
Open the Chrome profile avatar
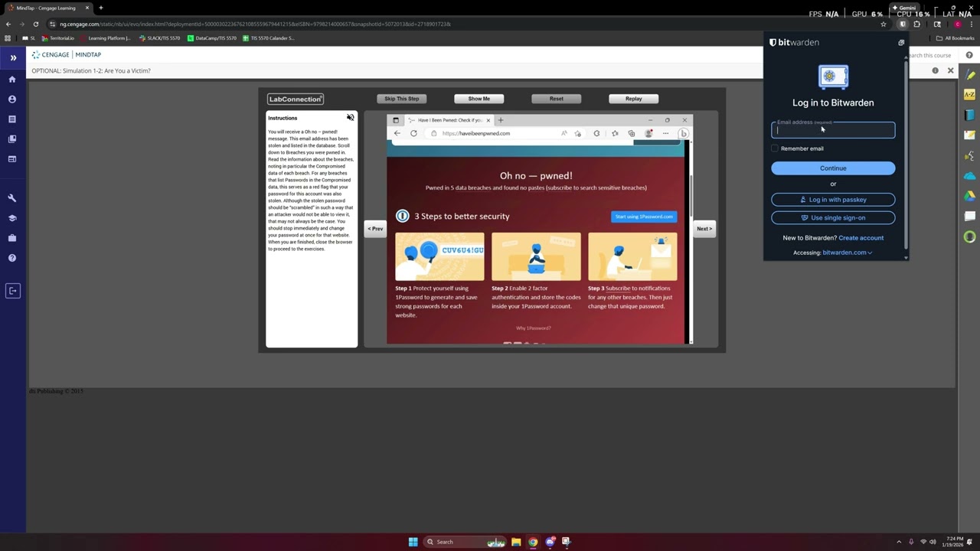point(957,24)
